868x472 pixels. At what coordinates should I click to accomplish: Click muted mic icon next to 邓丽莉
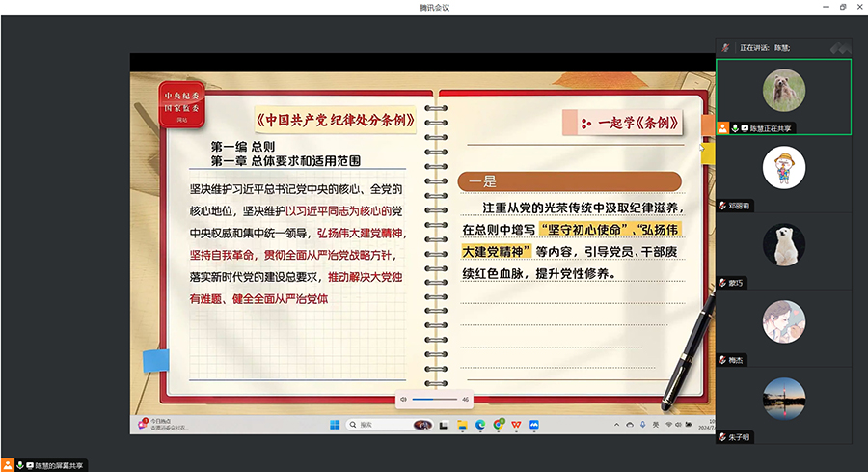coord(722,206)
